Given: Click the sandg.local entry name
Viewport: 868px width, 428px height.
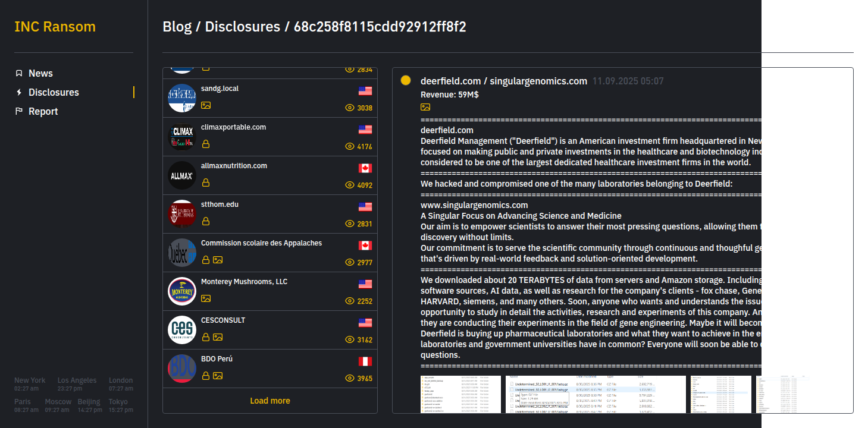Looking at the screenshot, I should pos(220,89).
